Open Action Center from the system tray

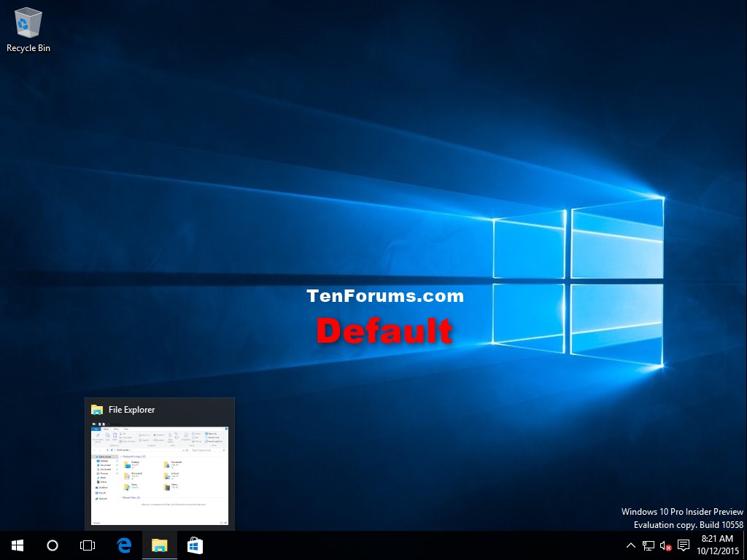683,545
